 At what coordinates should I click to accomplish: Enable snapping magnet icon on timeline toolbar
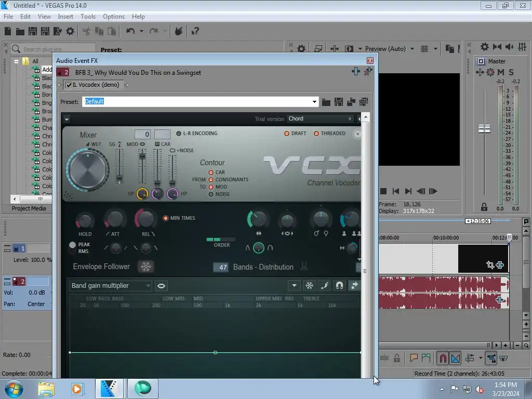[443, 358]
